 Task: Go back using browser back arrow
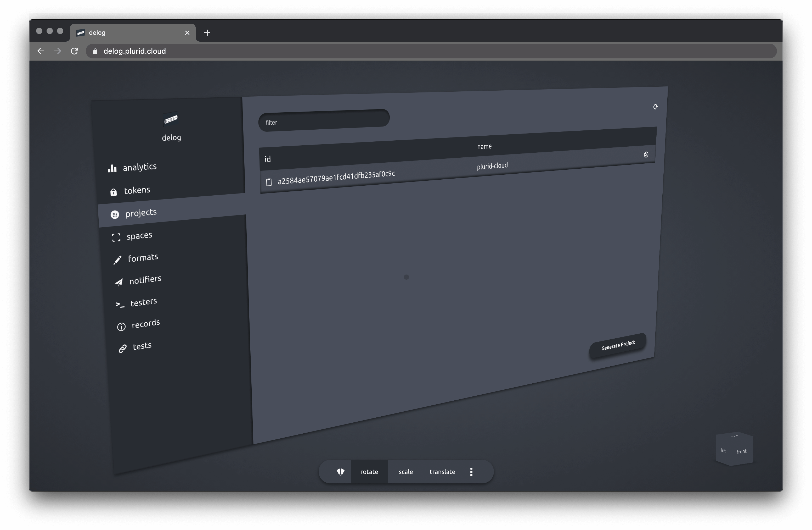pyautogui.click(x=41, y=51)
